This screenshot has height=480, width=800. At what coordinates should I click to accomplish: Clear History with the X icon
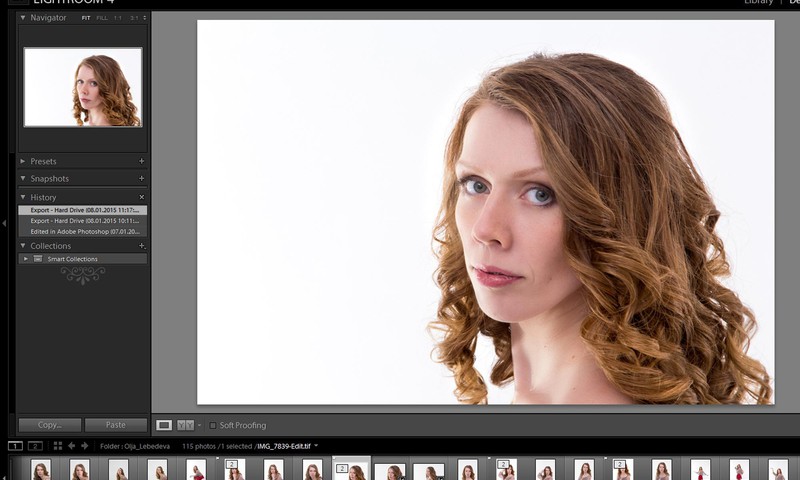(x=141, y=197)
